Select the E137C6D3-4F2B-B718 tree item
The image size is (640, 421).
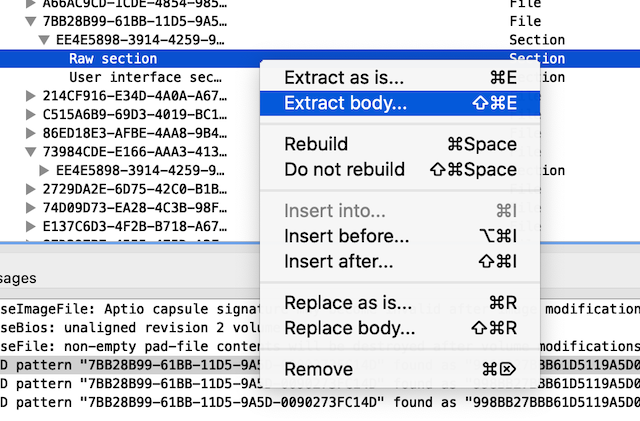[x=135, y=226]
